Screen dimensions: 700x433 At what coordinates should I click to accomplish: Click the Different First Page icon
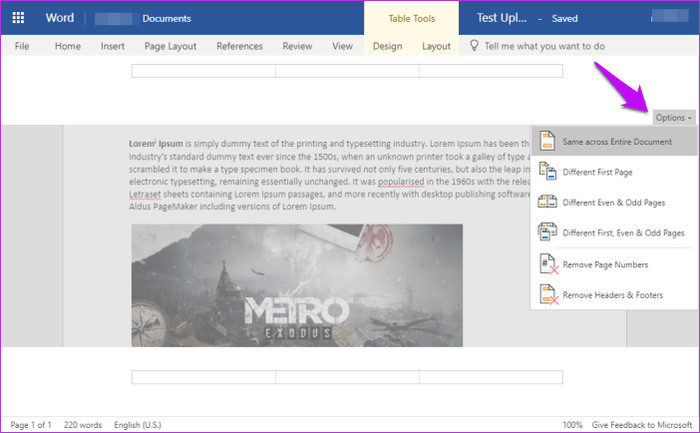click(x=547, y=171)
